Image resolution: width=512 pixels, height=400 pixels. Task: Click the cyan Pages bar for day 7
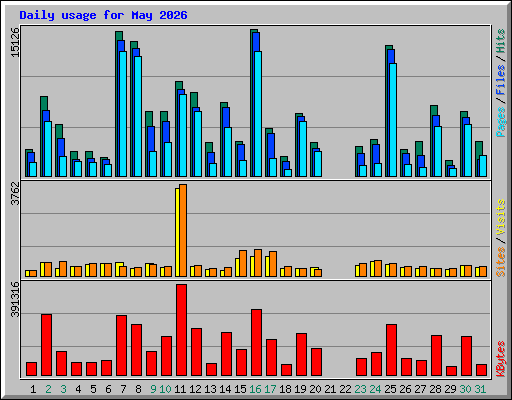coord(123,114)
